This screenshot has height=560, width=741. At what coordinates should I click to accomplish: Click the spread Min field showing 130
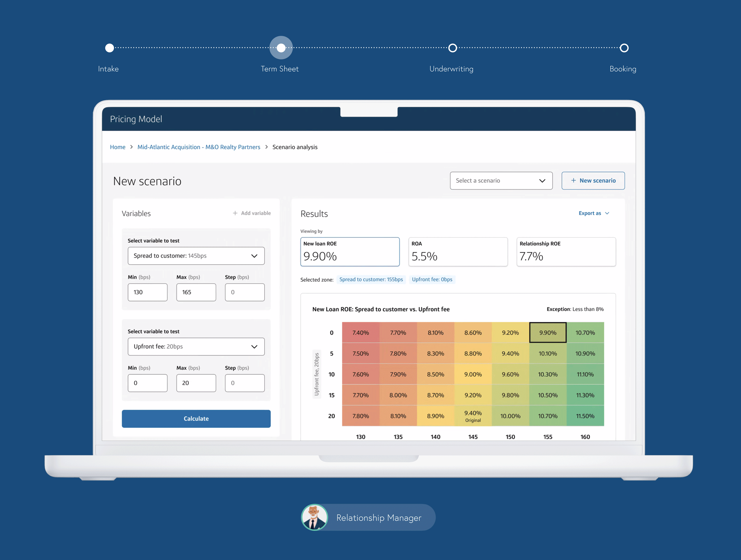tap(147, 292)
